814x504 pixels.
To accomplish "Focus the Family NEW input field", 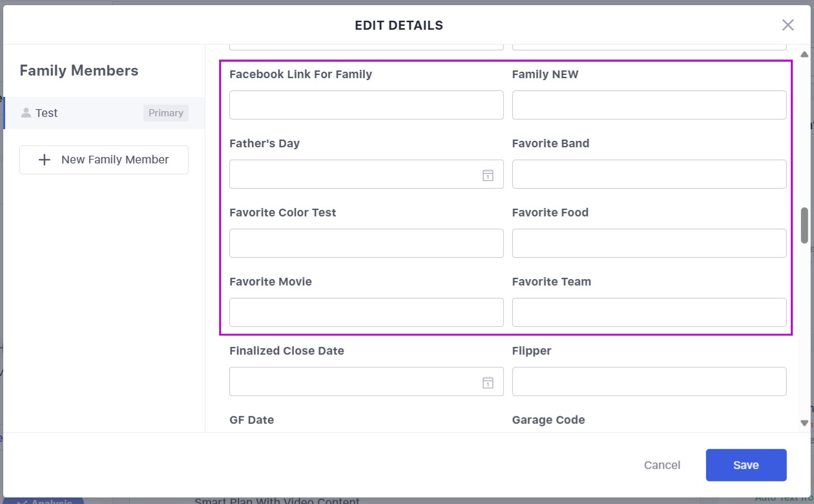I will 649,105.
